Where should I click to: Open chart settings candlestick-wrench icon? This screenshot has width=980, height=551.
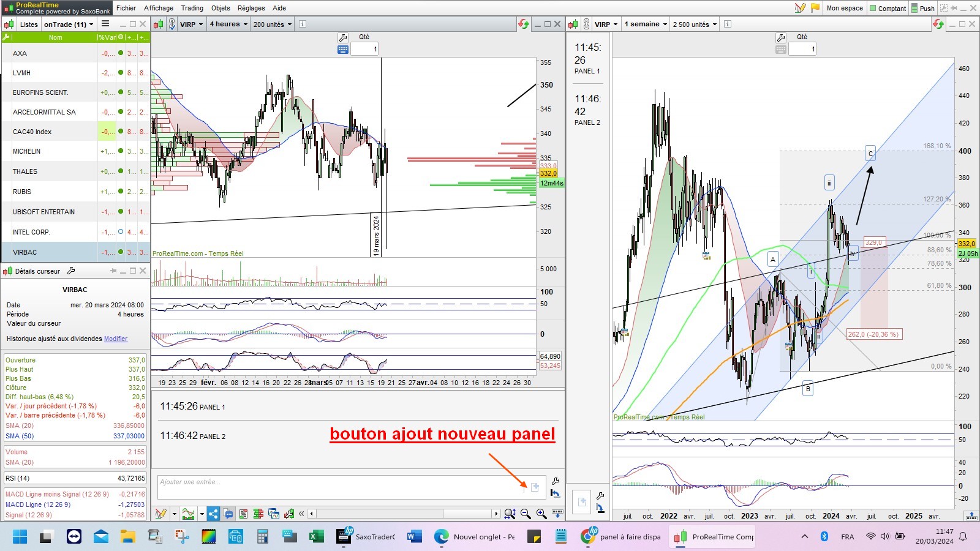(x=288, y=514)
